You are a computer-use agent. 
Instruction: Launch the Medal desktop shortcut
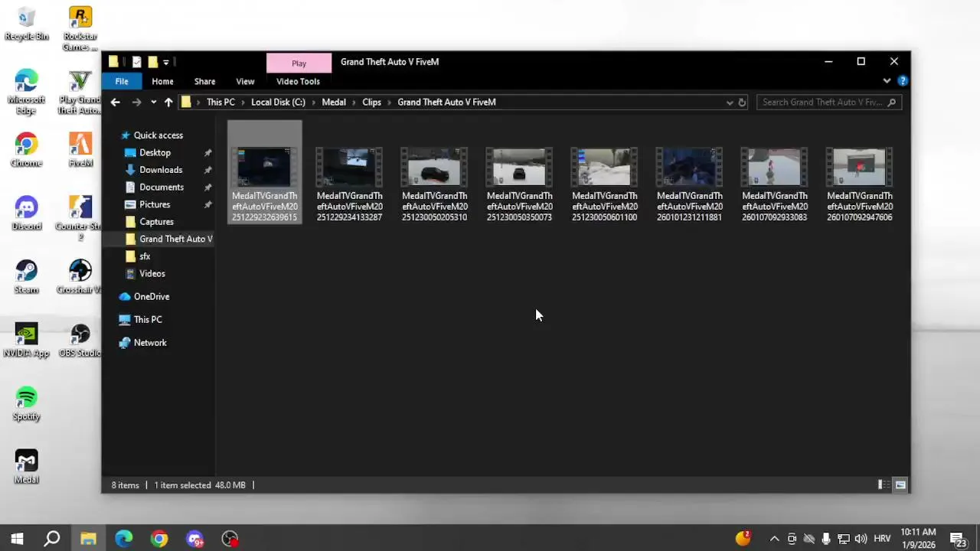pos(26,468)
